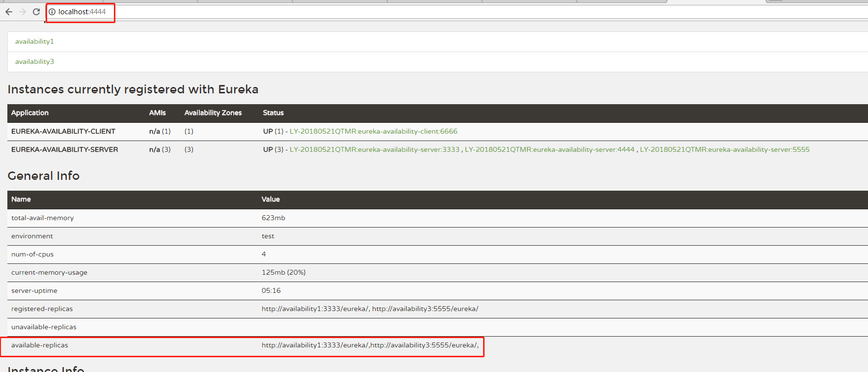Select the available-replicas row name

pyautogui.click(x=40, y=345)
